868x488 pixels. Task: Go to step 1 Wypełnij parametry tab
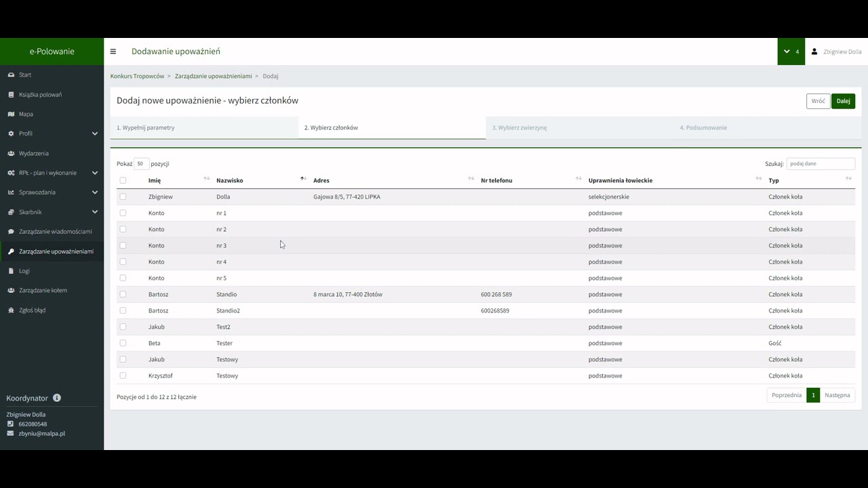204,127
